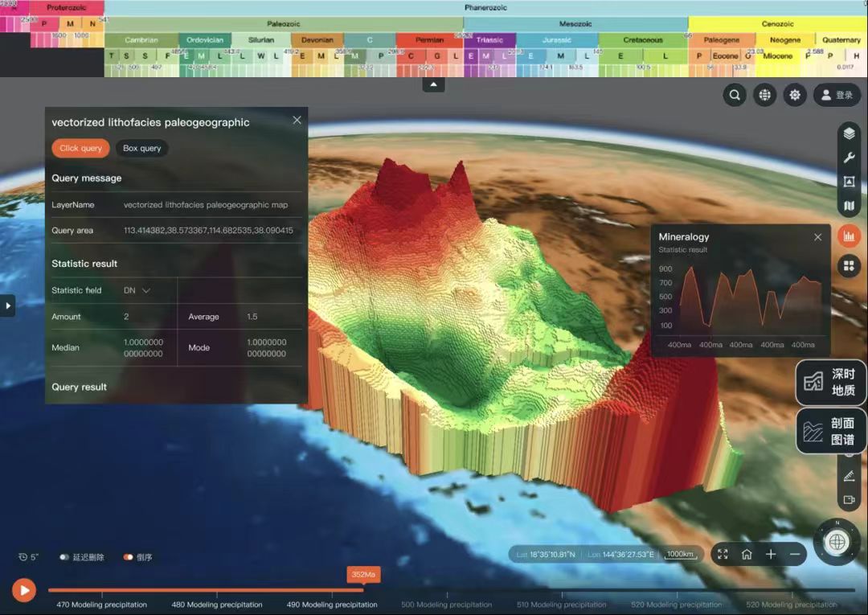Open 剖面图谱 profile atlas panel
868x615 pixels.
tap(830, 431)
